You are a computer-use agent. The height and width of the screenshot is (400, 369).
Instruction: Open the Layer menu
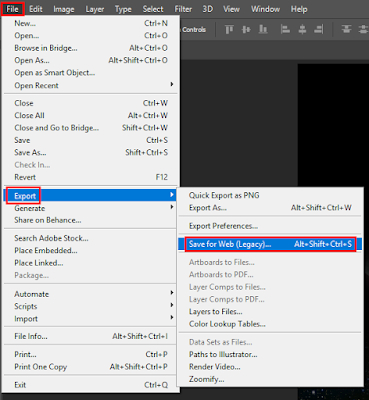coord(95,9)
